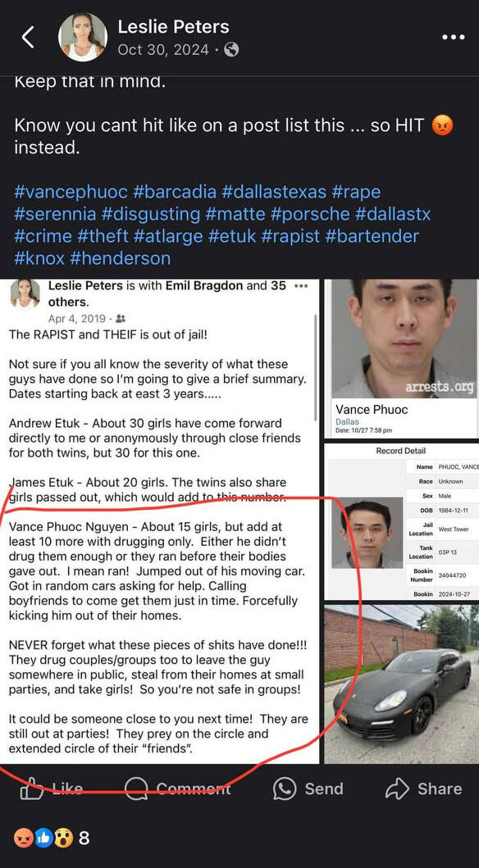Open the matte Porsche car photo
Viewport: 479px width, 868px height.
(401, 684)
